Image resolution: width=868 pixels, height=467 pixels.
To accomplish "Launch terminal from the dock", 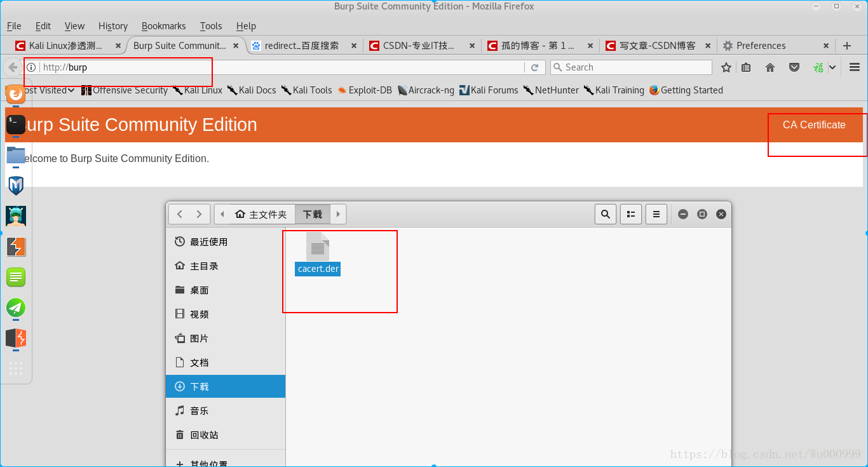I will [x=16, y=125].
